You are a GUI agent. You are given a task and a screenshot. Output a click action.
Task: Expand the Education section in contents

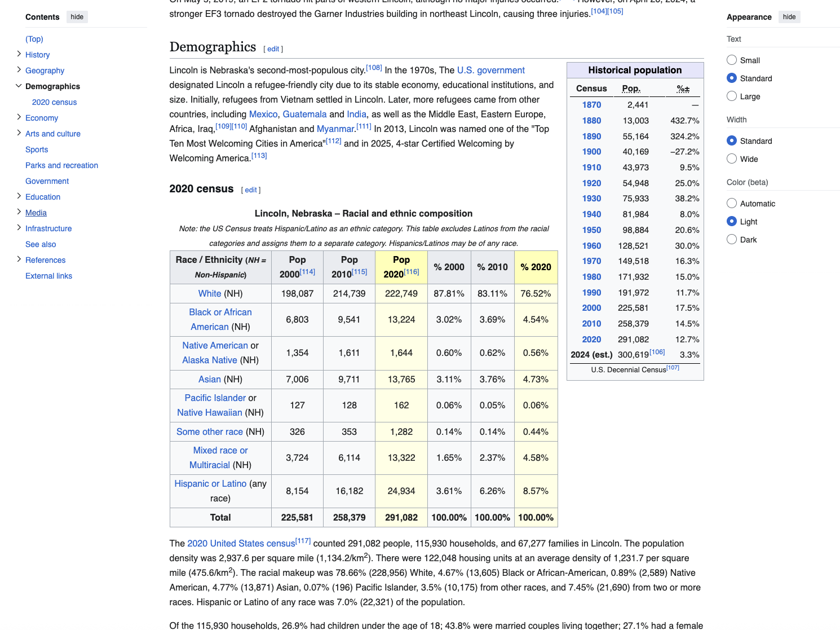pos(19,196)
